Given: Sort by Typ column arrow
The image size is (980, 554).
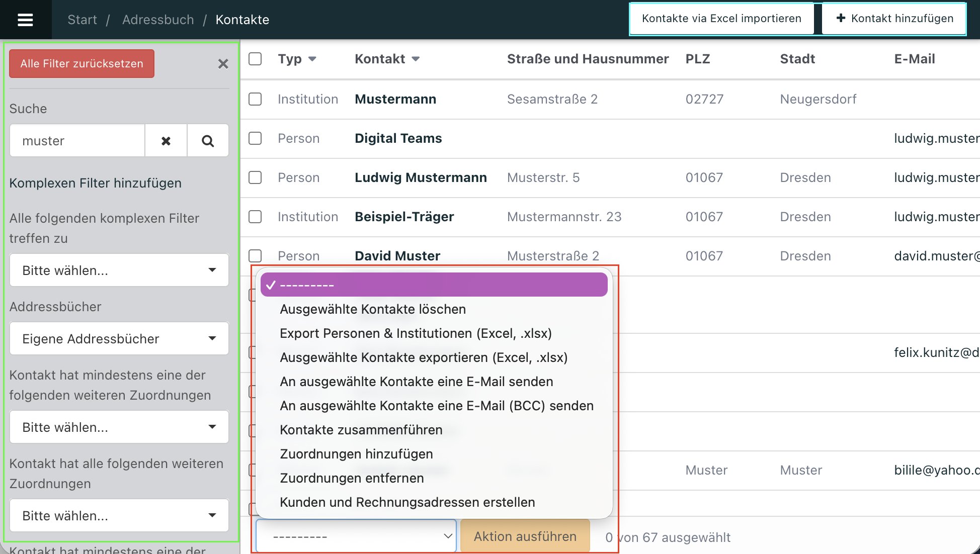Looking at the screenshot, I should 312,59.
